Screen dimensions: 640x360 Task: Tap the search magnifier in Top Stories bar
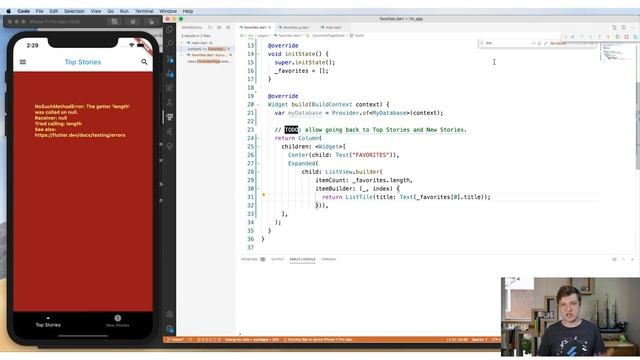144,62
